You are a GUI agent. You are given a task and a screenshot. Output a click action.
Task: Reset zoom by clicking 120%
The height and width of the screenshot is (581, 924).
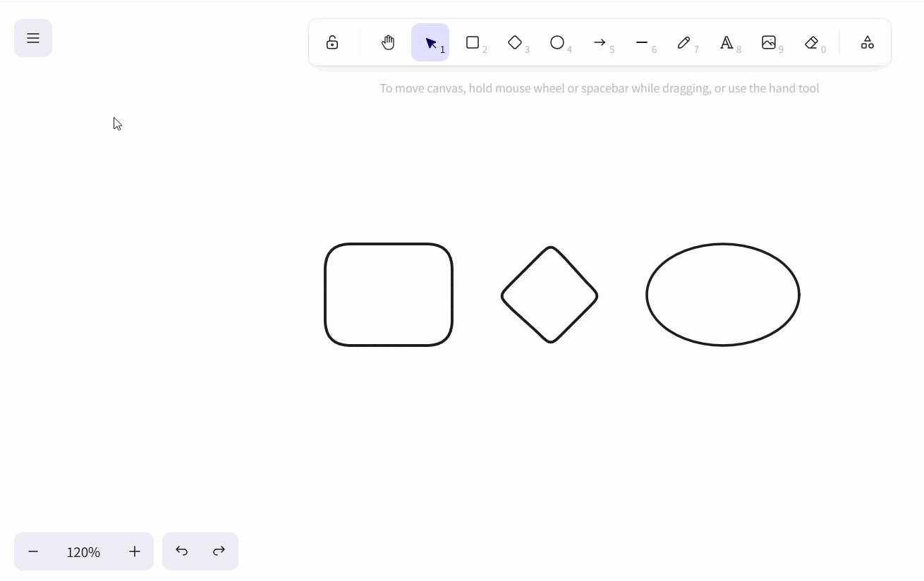click(x=83, y=551)
